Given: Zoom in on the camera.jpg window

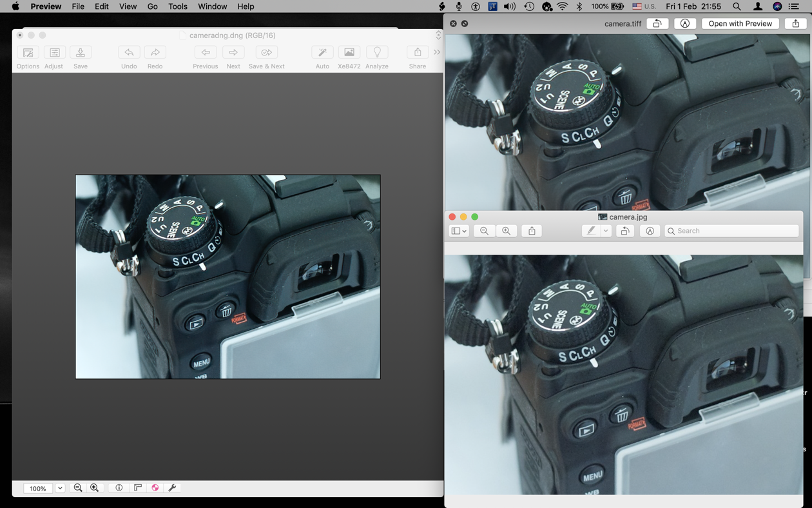Looking at the screenshot, I should (507, 231).
